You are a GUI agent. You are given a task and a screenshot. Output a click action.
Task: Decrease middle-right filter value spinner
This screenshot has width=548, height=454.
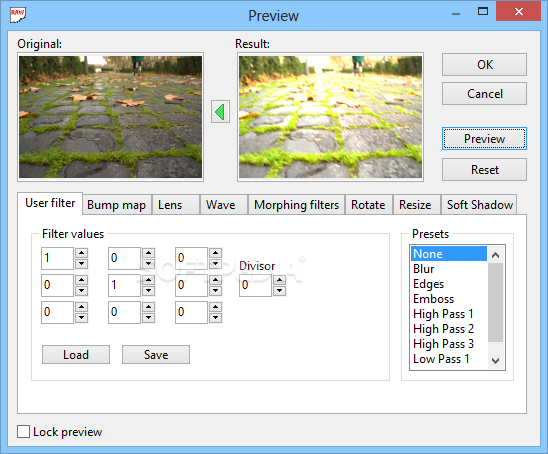(x=216, y=290)
